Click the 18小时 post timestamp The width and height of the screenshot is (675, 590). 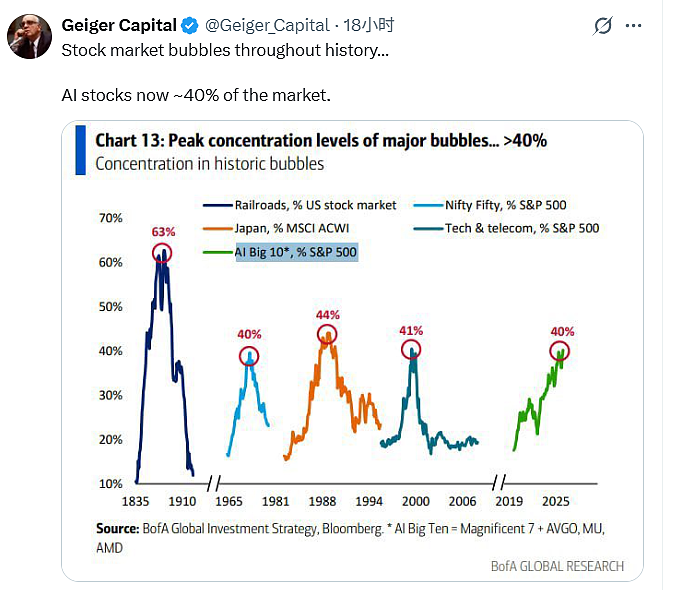[x=368, y=25]
